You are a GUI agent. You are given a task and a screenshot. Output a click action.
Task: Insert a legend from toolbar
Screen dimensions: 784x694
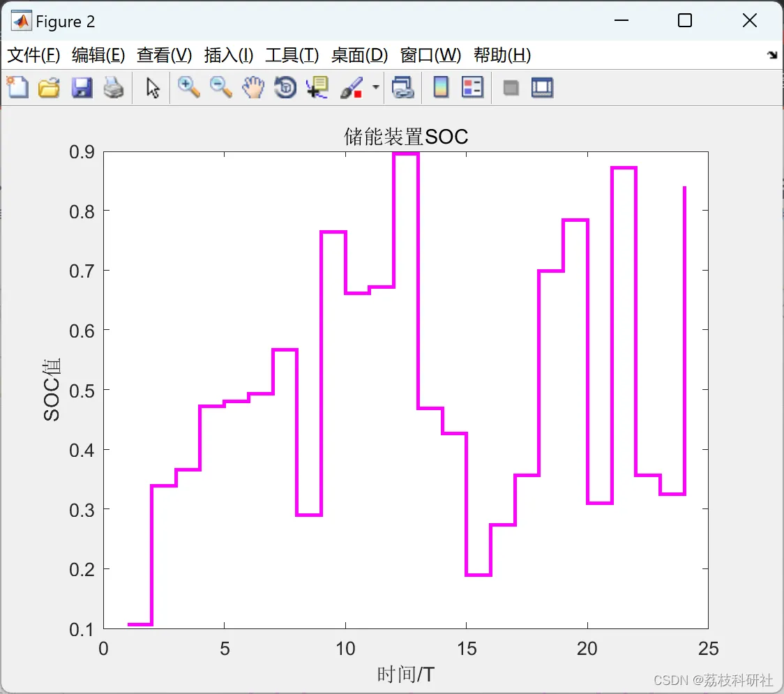tap(472, 87)
